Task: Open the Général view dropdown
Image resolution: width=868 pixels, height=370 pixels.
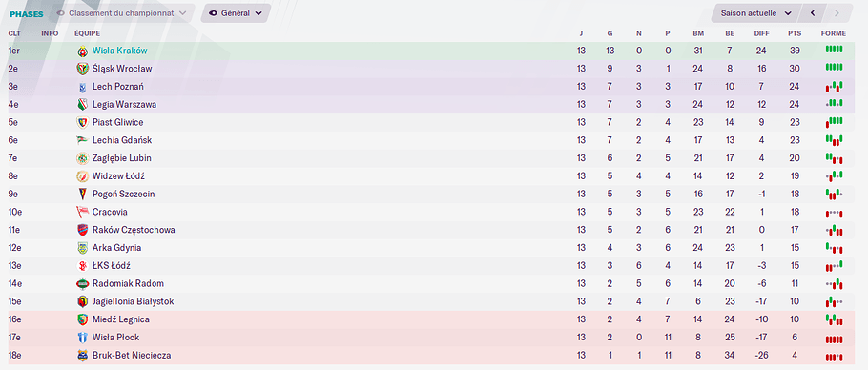Action: coord(236,13)
